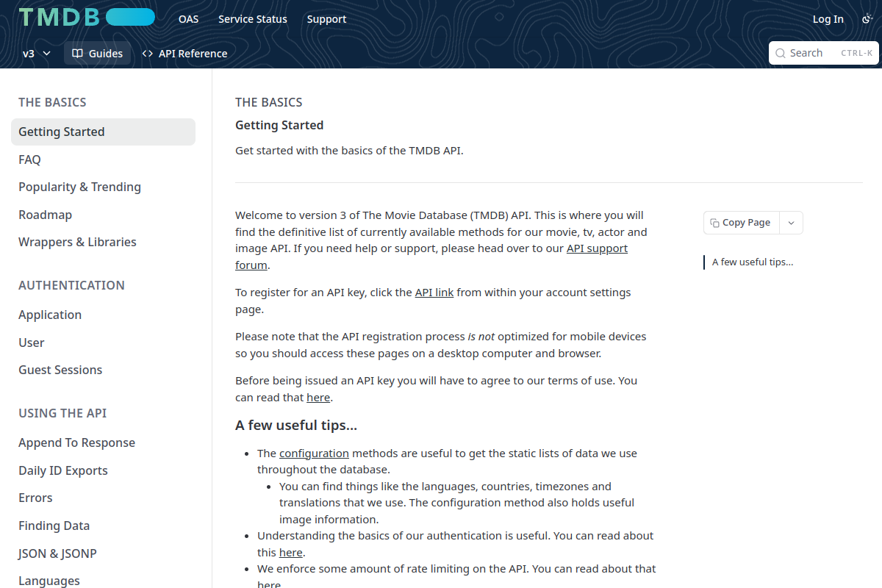Click the Copy Page clipboard icon
Viewport: 882px width, 588px height.
[x=714, y=223]
